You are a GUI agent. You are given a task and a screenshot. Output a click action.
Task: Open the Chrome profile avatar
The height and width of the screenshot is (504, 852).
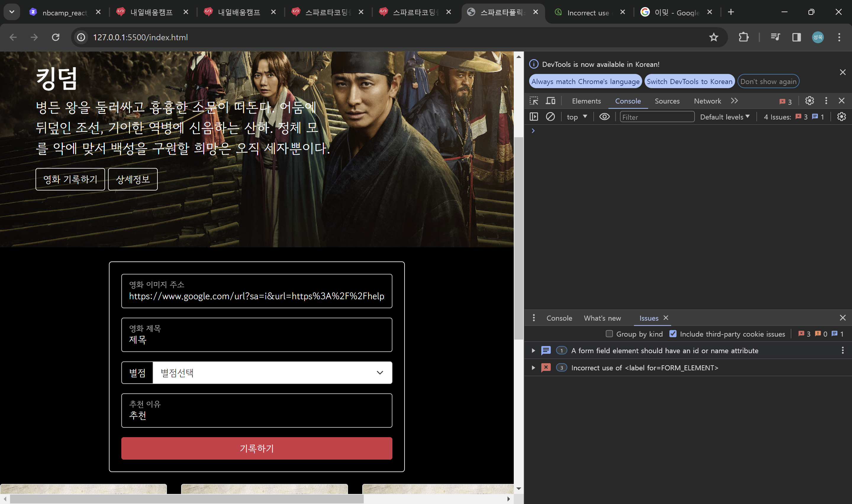818,37
